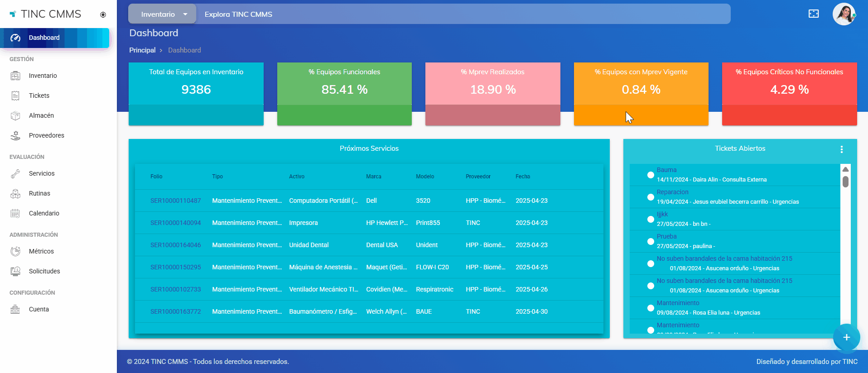
Task: Open the Inventario dropdown in search bar
Action: click(x=163, y=14)
